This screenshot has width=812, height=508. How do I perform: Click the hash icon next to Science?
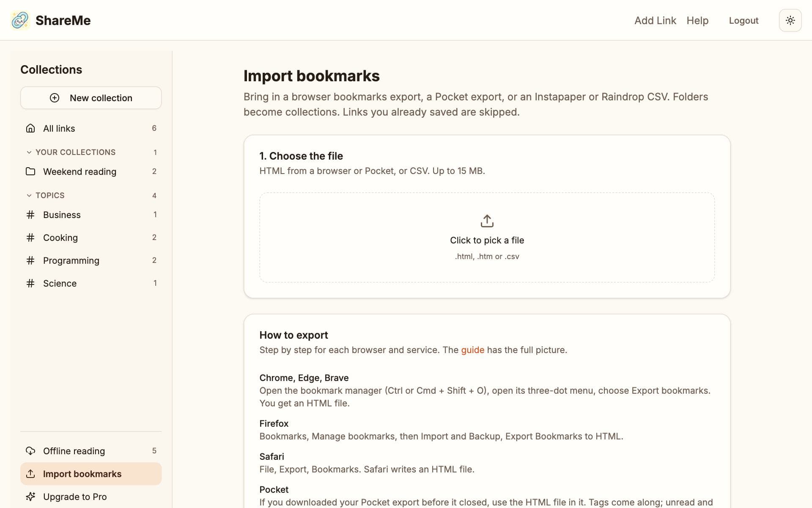pos(30,283)
